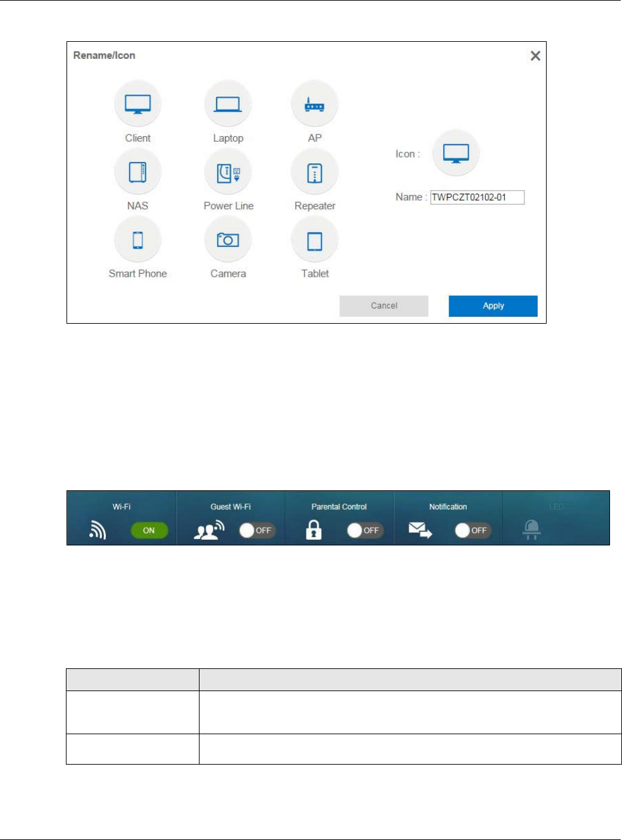Click the Repeater label text
This screenshot has width=622, height=840.
(x=315, y=206)
